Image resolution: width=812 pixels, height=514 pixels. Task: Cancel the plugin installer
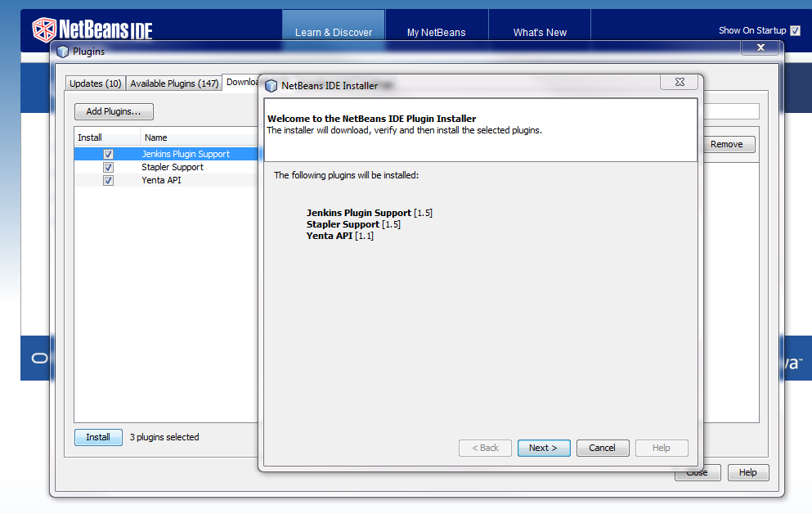point(603,449)
